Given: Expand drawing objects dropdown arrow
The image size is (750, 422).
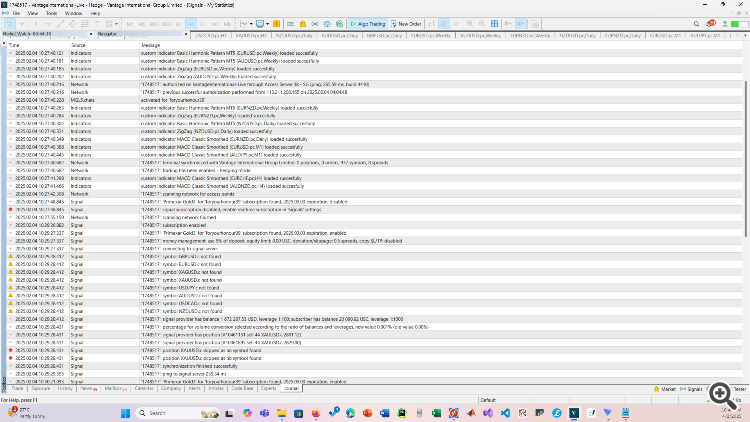Looking at the screenshot, I should pos(116,24).
